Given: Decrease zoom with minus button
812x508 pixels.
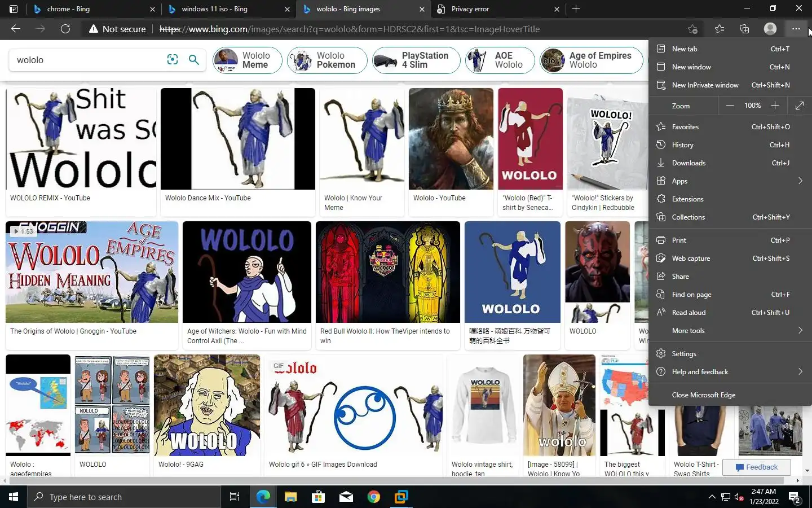Looking at the screenshot, I should pos(730,106).
